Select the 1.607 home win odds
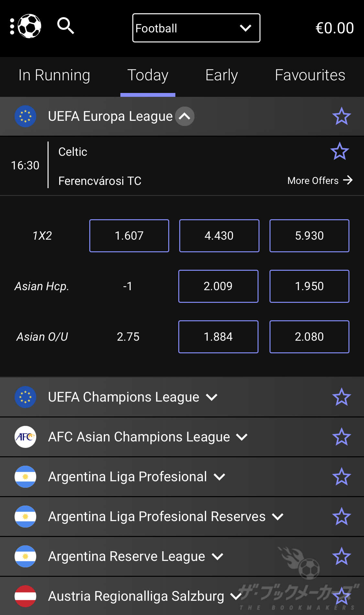The width and height of the screenshot is (364, 615). pyautogui.click(x=129, y=236)
